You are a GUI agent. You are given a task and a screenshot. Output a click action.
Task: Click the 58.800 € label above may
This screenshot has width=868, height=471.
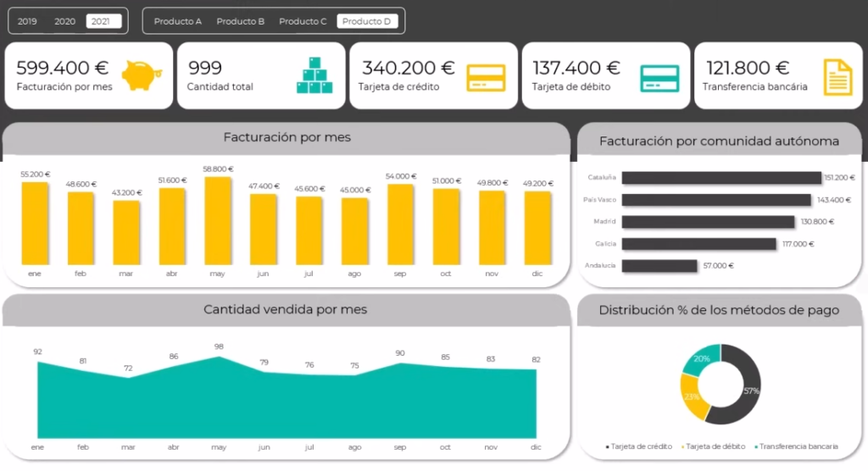click(218, 169)
